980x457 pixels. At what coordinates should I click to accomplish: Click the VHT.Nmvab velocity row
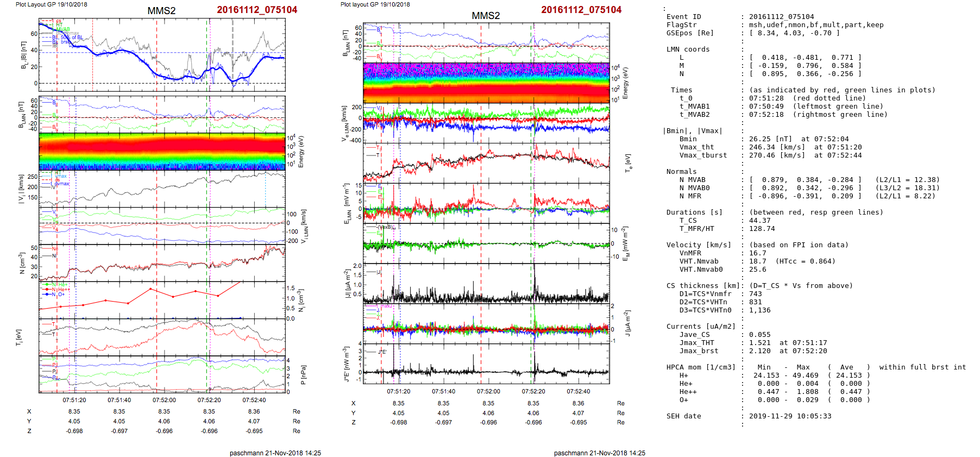pyautogui.click(x=758, y=261)
